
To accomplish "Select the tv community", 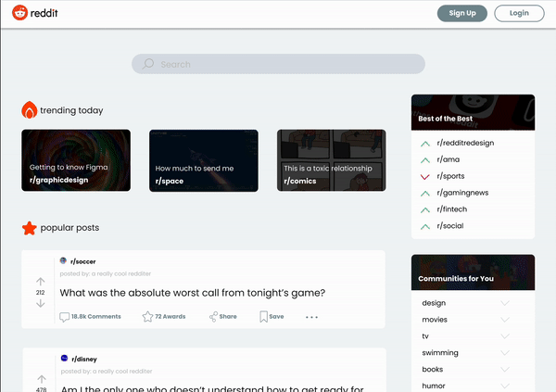I will tap(425, 336).
